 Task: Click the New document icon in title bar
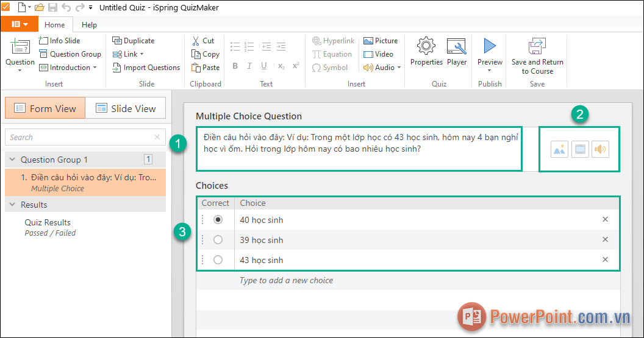click(22, 7)
